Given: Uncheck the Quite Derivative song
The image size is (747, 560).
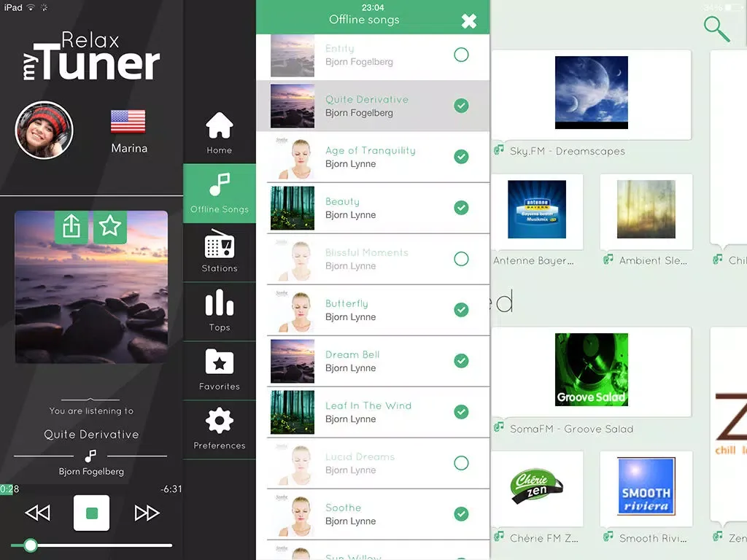Looking at the screenshot, I should point(461,106).
